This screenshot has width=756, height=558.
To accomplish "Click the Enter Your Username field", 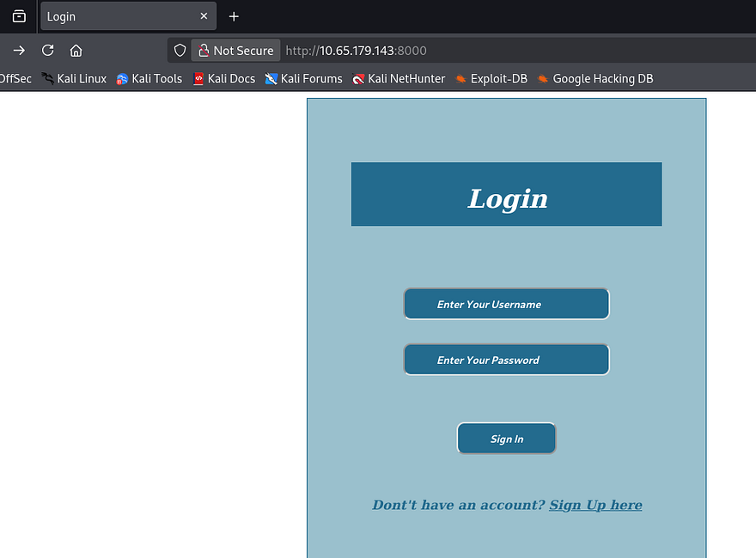I will pos(506,304).
